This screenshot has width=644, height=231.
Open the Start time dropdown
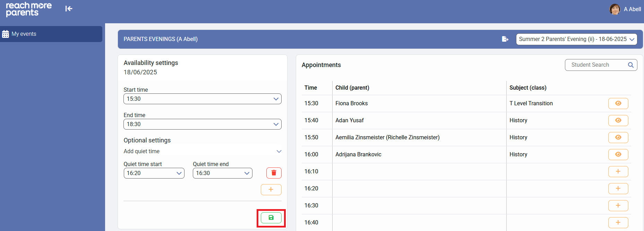click(x=202, y=99)
